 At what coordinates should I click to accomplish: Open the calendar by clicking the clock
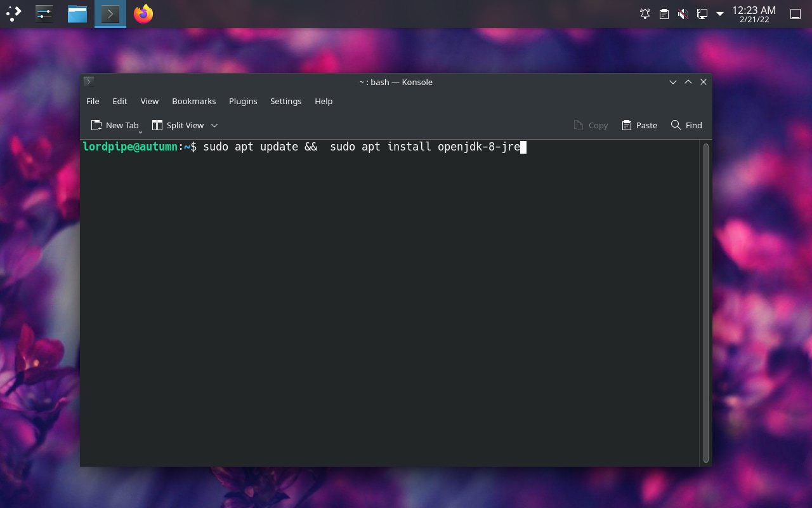pyautogui.click(x=755, y=13)
